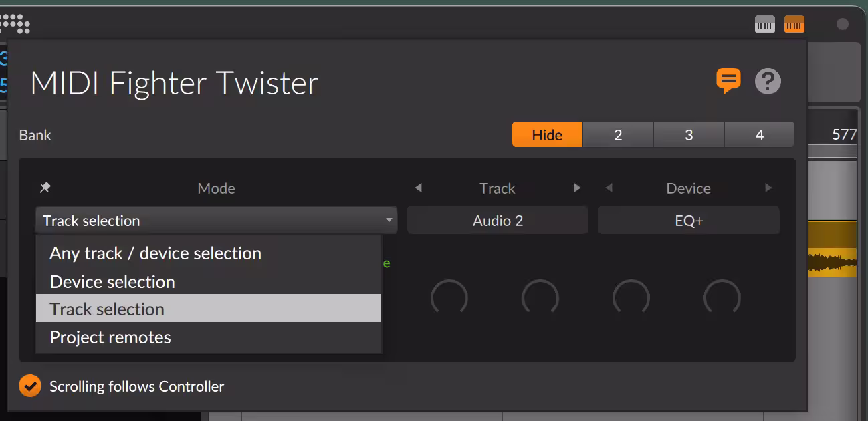The width and height of the screenshot is (868, 421).
Task: Choose Any track / device selection option
Action: click(x=209, y=253)
